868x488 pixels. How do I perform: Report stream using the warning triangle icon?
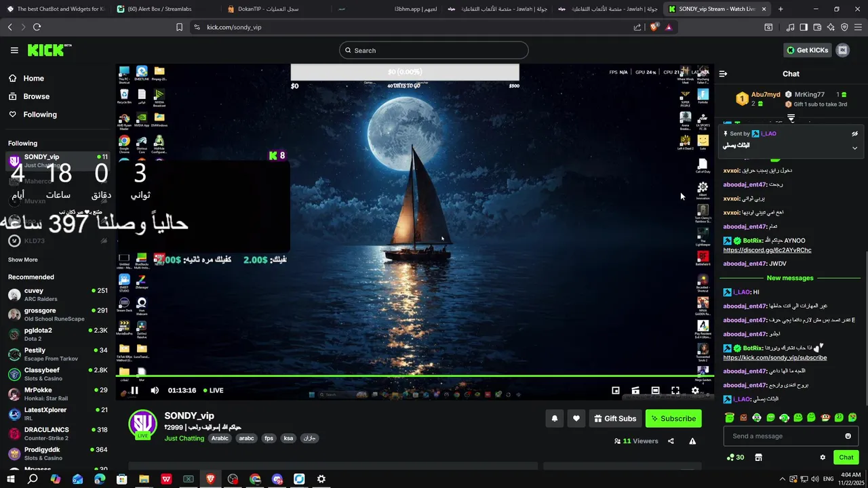pyautogui.click(x=692, y=441)
